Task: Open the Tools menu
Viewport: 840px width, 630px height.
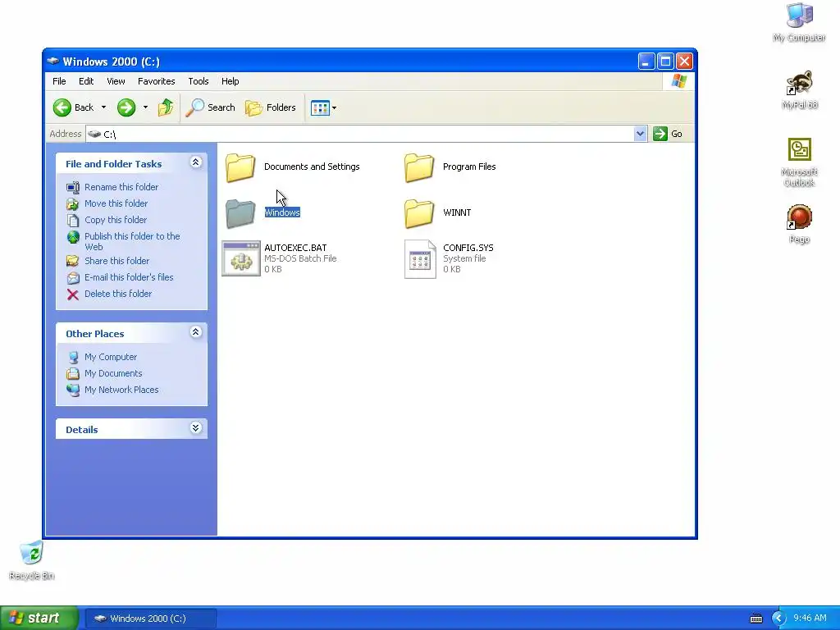Action: [x=199, y=81]
